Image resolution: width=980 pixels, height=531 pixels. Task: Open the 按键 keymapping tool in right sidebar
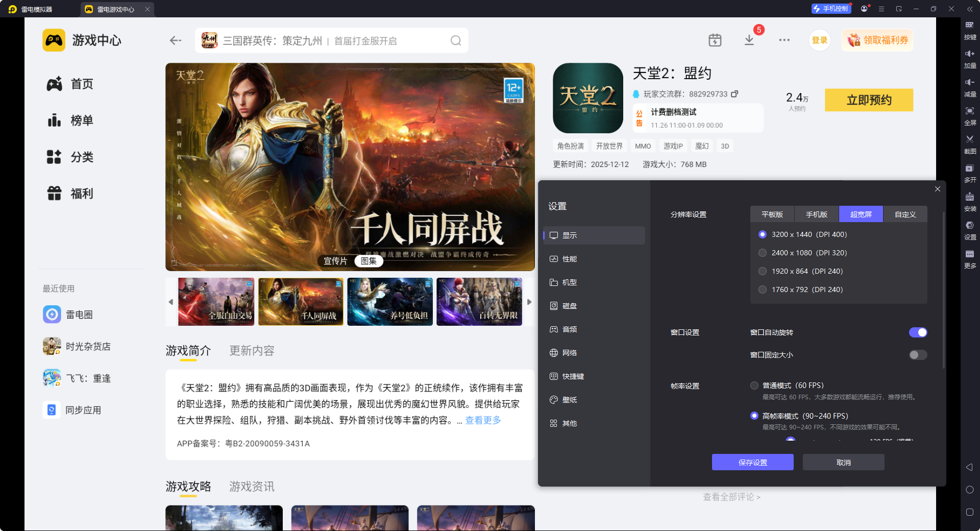[970, 30]
